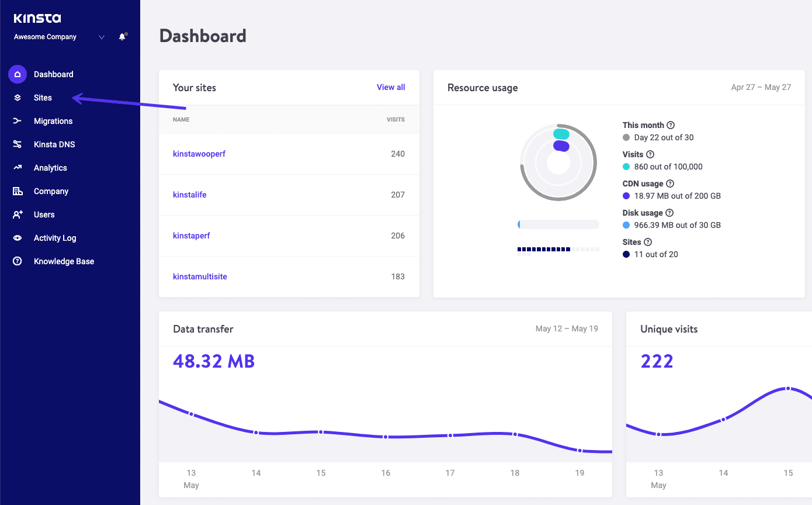Screen dimensions: 812x505
Task: Click the Analytics trend icon
Action: pos(18,168)
